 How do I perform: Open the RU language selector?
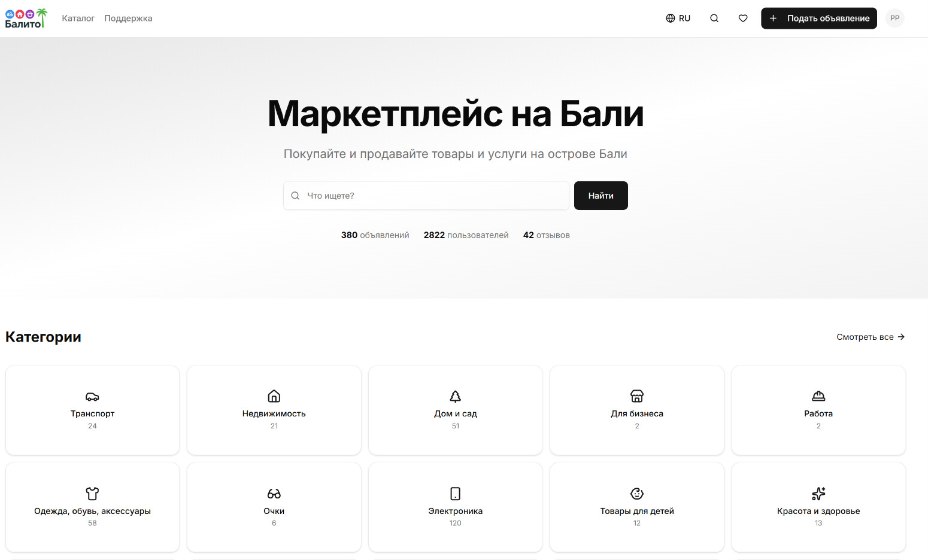pos(678,19)
